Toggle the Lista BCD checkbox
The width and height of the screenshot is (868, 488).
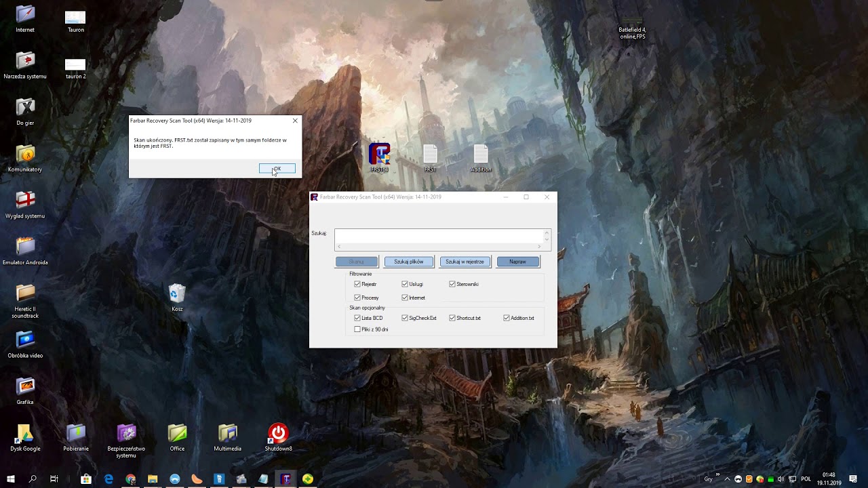pyautogui.click(x=357, y=318)
